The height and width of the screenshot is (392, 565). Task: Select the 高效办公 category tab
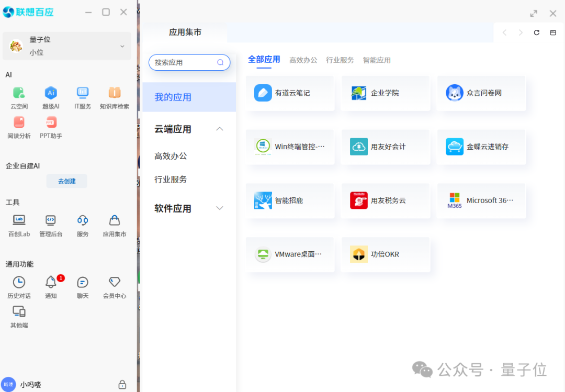click(303, 60)
